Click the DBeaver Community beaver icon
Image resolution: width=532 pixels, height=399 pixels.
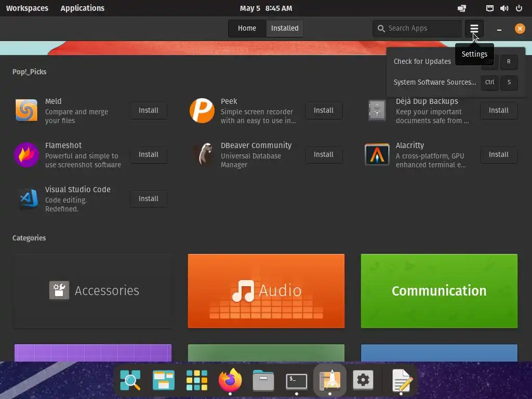(205, 154)
